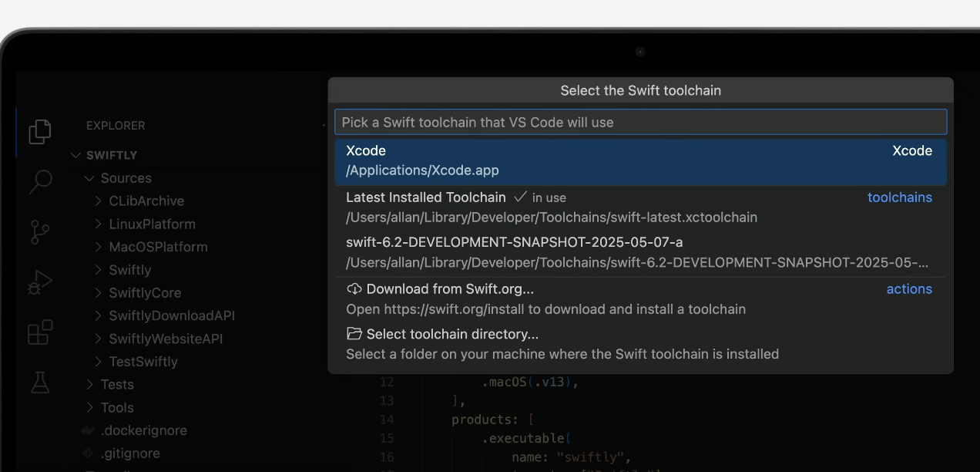Open the Source Control view

[39, 232]
